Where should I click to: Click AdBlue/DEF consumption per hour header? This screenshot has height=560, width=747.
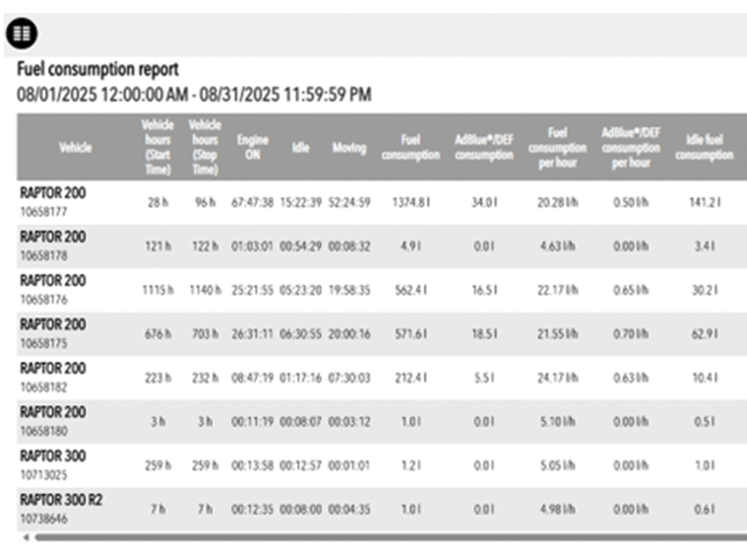(x=631, y=147)
